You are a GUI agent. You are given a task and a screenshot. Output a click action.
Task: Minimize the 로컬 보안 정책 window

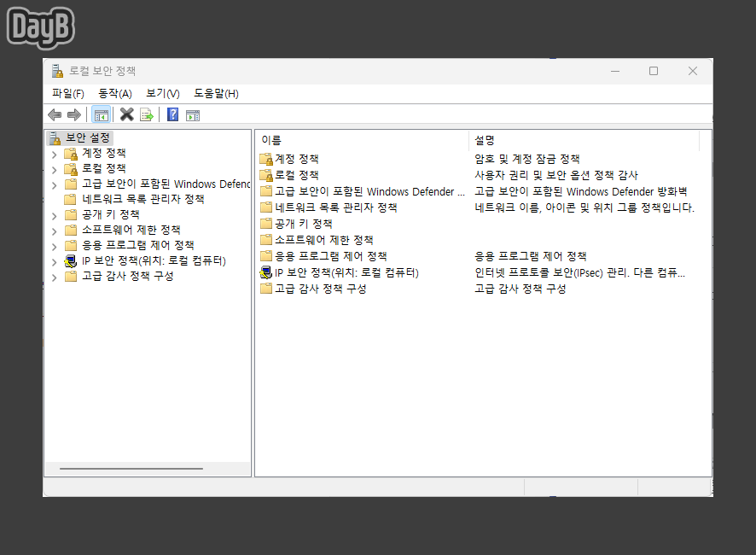(615, 71)
